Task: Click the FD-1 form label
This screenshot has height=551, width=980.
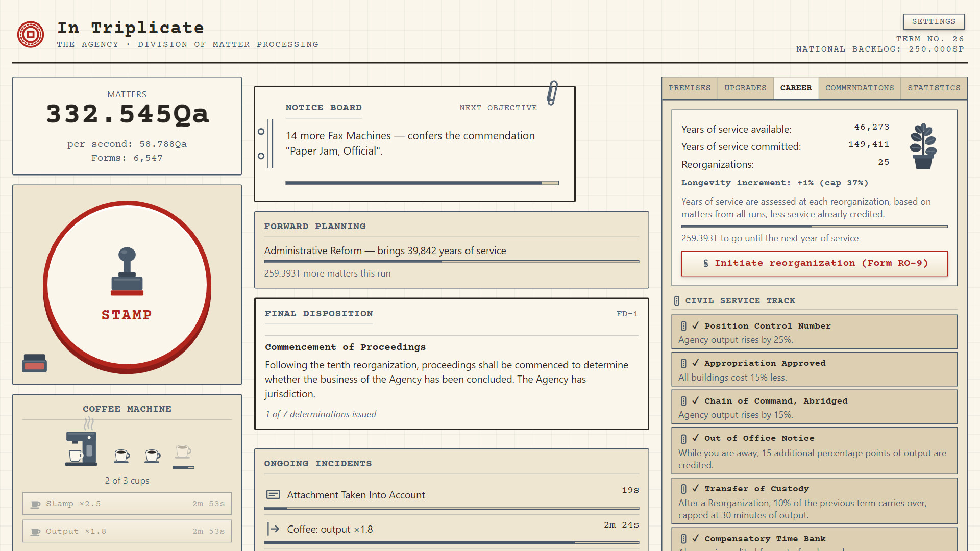Action: point(627,314)
